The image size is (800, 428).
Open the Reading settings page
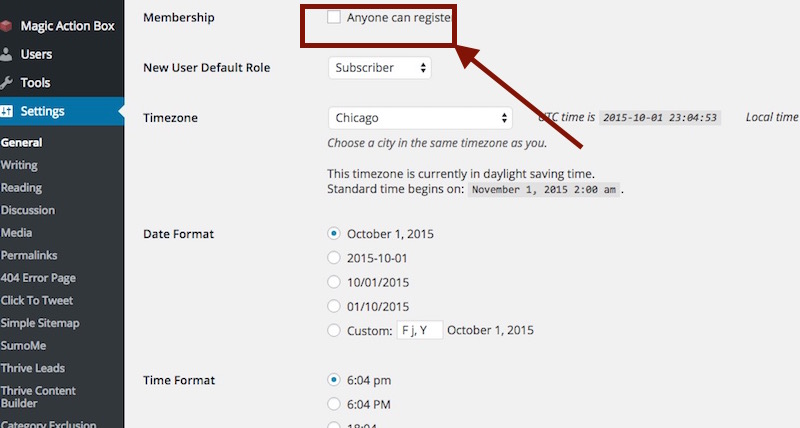point(21,188)
